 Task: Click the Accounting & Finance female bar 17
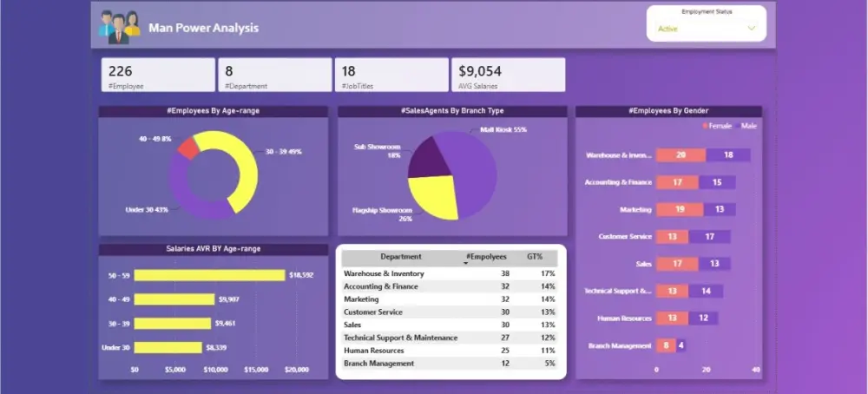click(678, 182)
